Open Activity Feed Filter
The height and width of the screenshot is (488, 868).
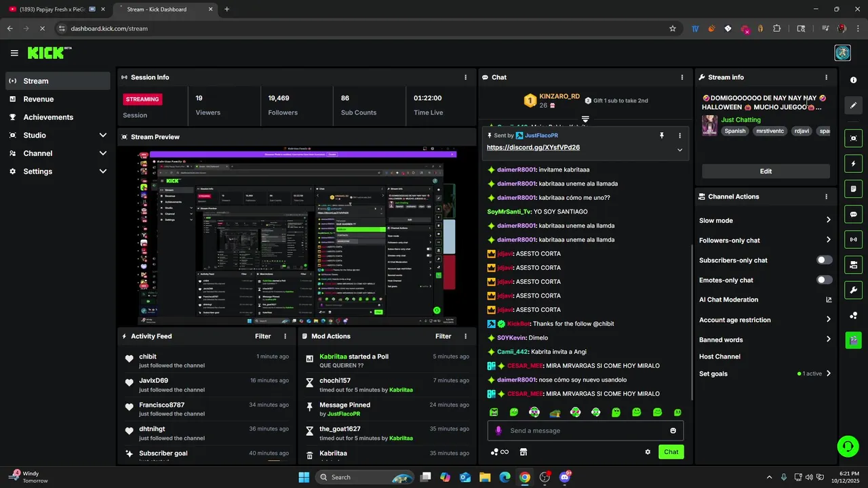263,336
